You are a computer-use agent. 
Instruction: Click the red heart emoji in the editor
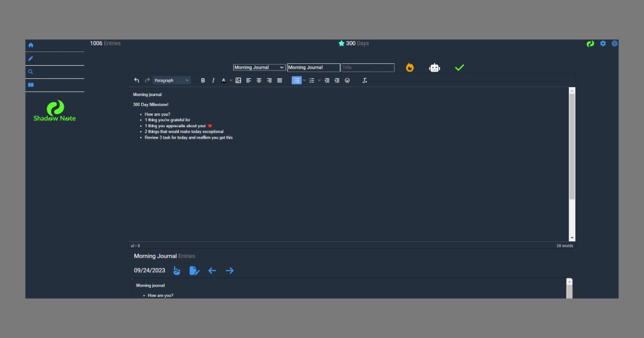pos(210,126)
